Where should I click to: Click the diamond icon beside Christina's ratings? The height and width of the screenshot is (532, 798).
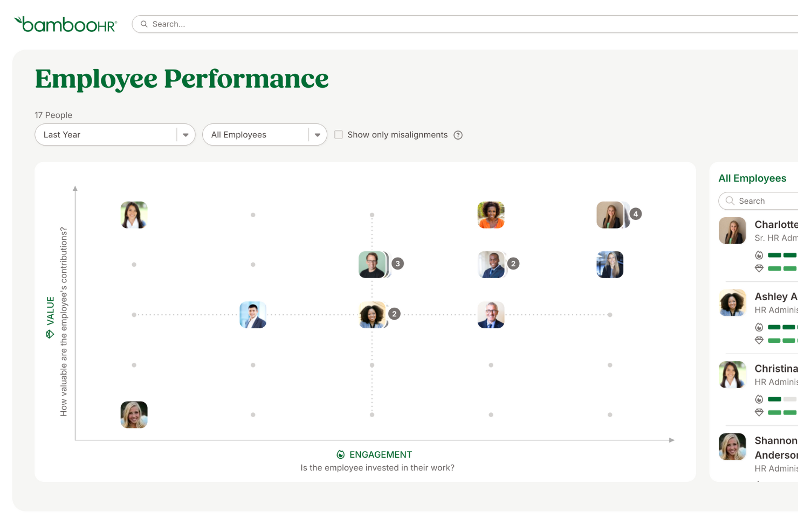coord(759,412)
